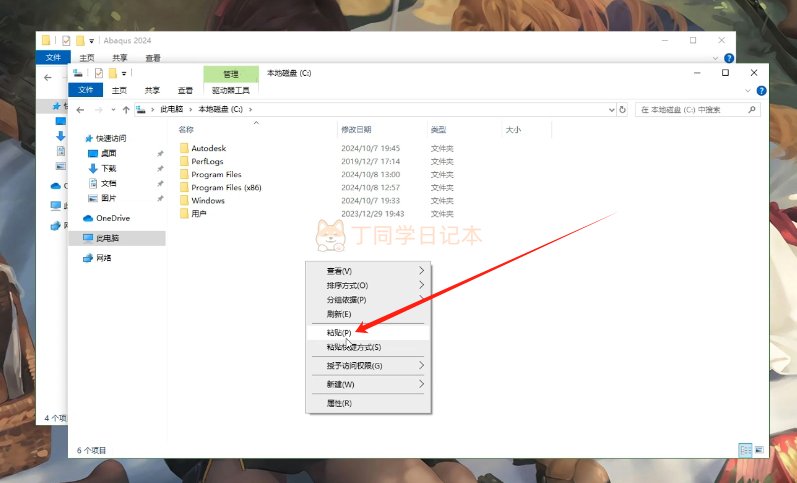Open 新建(W) submenu in context menu
Screen dimensions: 797x483
point(368,384)
